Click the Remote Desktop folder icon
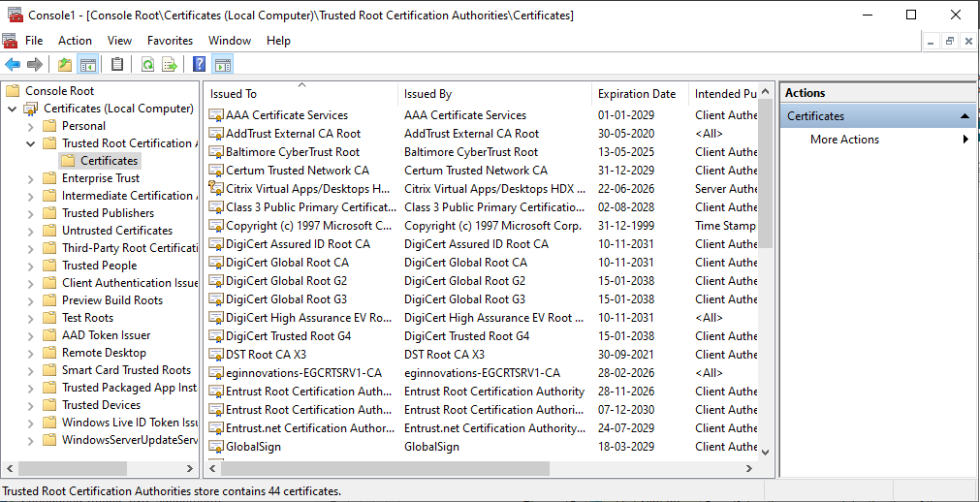Screen dimensions: 980x502 tap(50, 353)
